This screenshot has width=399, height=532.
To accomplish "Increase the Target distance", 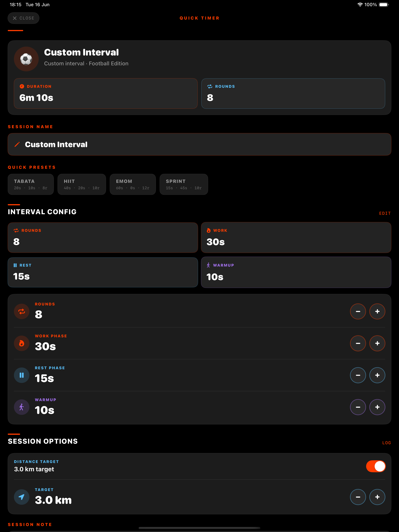I will pyautogui.click(x=377, y=497).
